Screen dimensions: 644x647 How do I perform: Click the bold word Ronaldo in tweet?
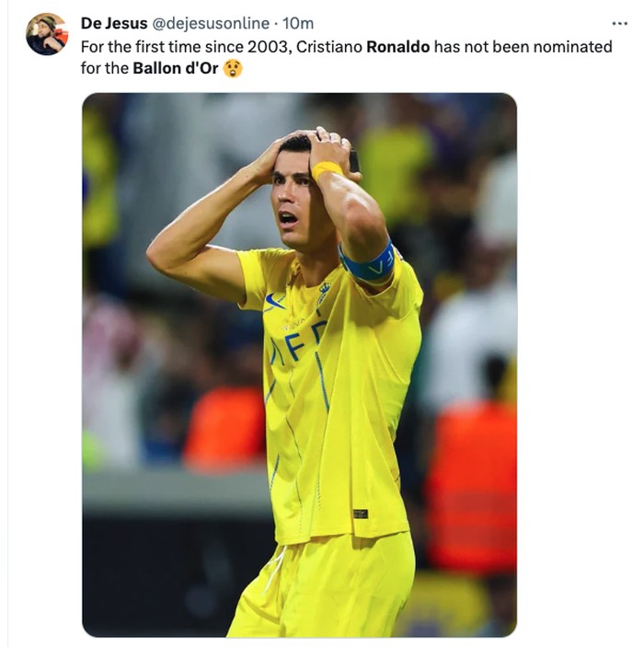click(397, 47)
